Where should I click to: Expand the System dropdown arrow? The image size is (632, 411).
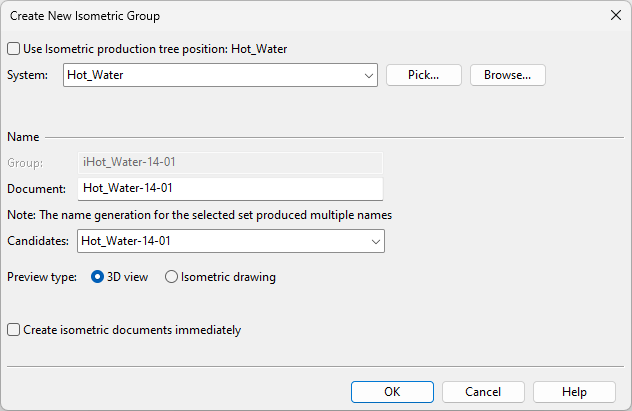coord(368,75)
